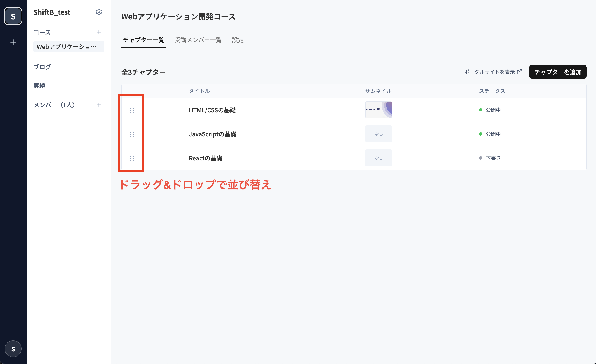Viewport: 596px width, 364px height.
Task: Open the Reactの基礎 chapter title
Action: click(205, 158)
